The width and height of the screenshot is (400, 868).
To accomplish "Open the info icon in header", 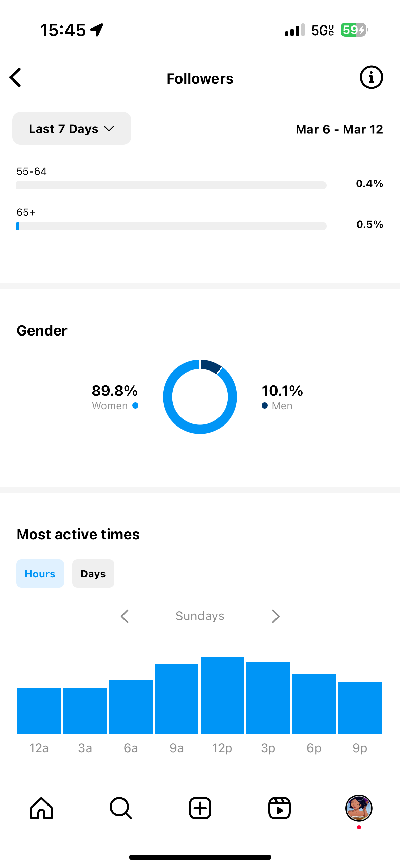I will coord(371,77).
